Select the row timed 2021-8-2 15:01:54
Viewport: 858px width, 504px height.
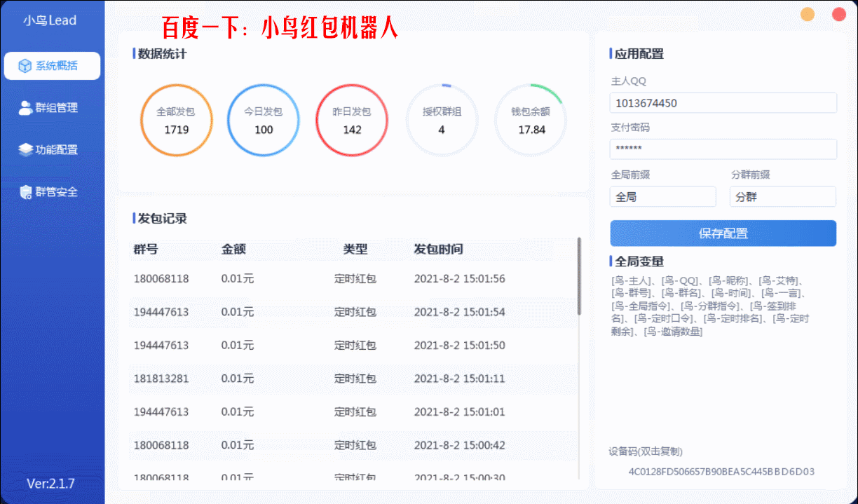pos(353,312)
